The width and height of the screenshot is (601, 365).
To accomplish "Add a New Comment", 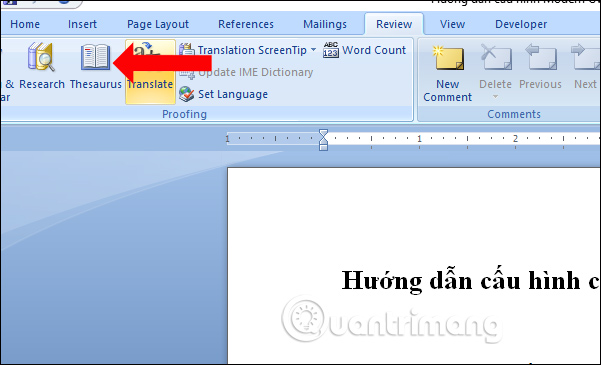I will click(x=447, y=74).
